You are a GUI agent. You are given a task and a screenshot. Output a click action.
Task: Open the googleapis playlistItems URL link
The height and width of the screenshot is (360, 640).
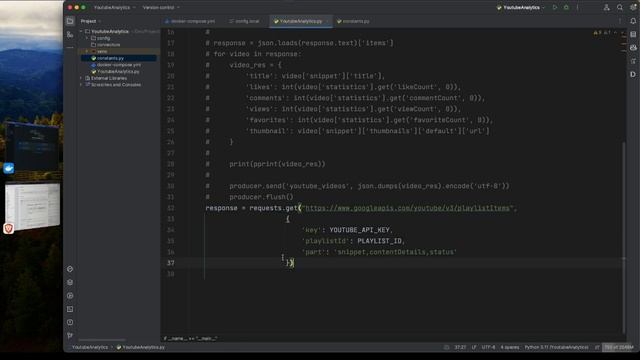(x=408, y=208)
